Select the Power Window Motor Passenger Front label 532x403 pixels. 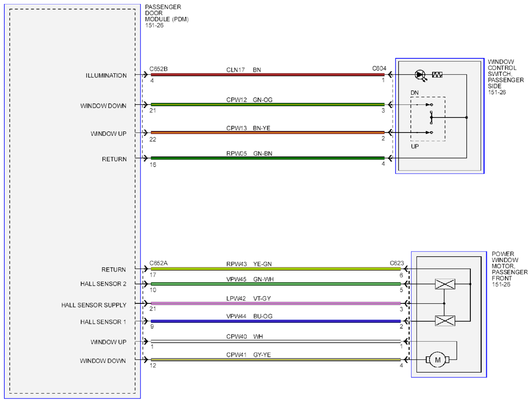click(510, 269)
